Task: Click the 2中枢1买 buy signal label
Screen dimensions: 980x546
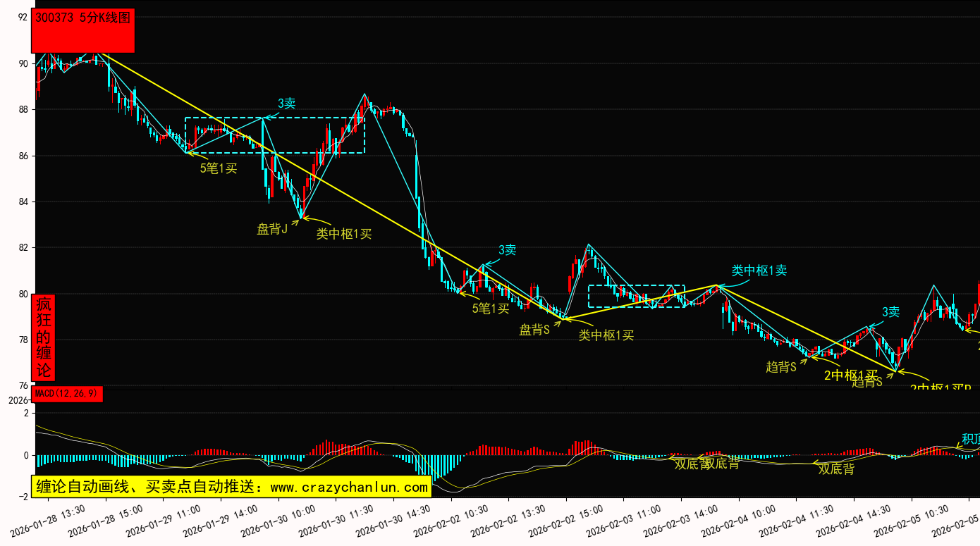Action: [850, 376]
